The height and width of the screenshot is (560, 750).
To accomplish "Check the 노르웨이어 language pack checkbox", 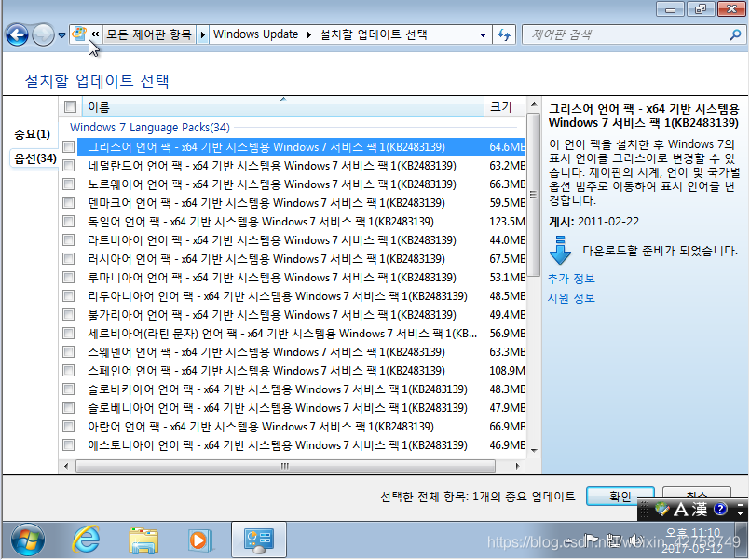I will pos(69,184).
